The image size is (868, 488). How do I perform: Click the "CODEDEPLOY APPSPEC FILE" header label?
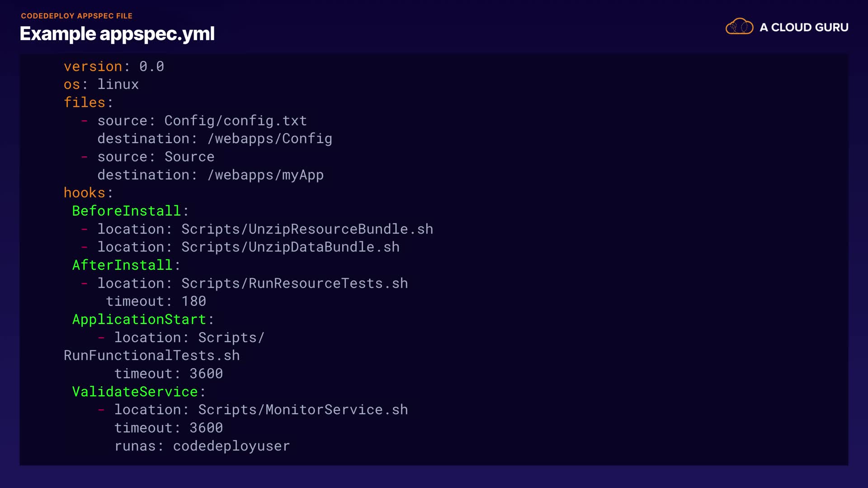pyautogui.click(x=76, y=16)
